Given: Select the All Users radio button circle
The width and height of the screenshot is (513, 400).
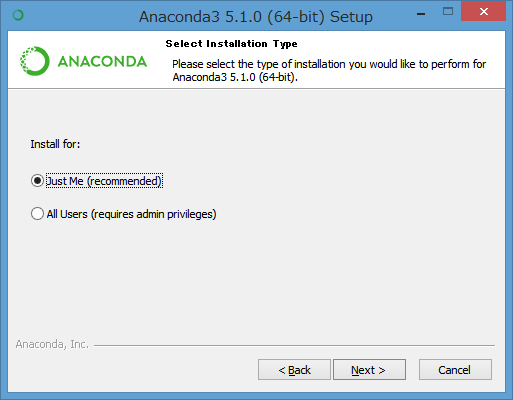Looking at the screenshot, I should click(37, 214).
